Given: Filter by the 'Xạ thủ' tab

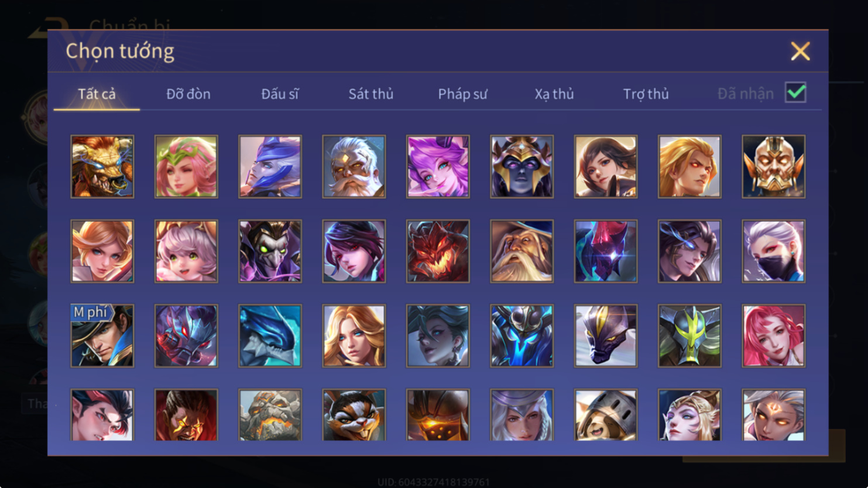Looking at the screenshot, I should [x=554, y=94].
